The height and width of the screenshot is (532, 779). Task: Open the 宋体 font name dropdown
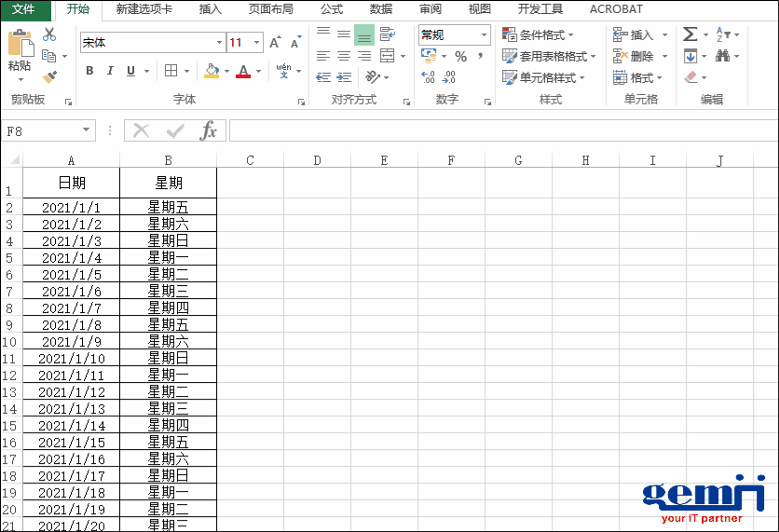220,43
